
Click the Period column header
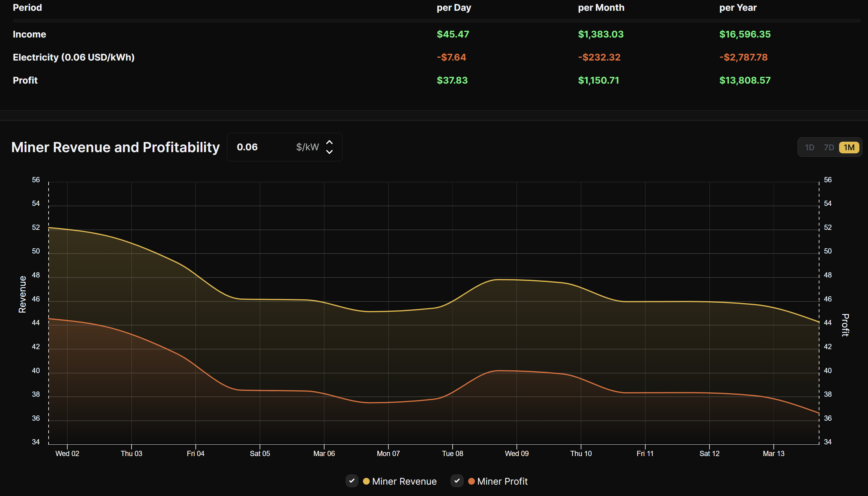(x=27, y=7)
